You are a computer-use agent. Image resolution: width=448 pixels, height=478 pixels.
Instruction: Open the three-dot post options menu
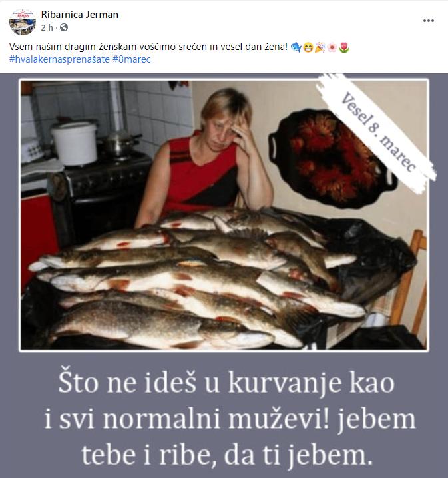428,21
